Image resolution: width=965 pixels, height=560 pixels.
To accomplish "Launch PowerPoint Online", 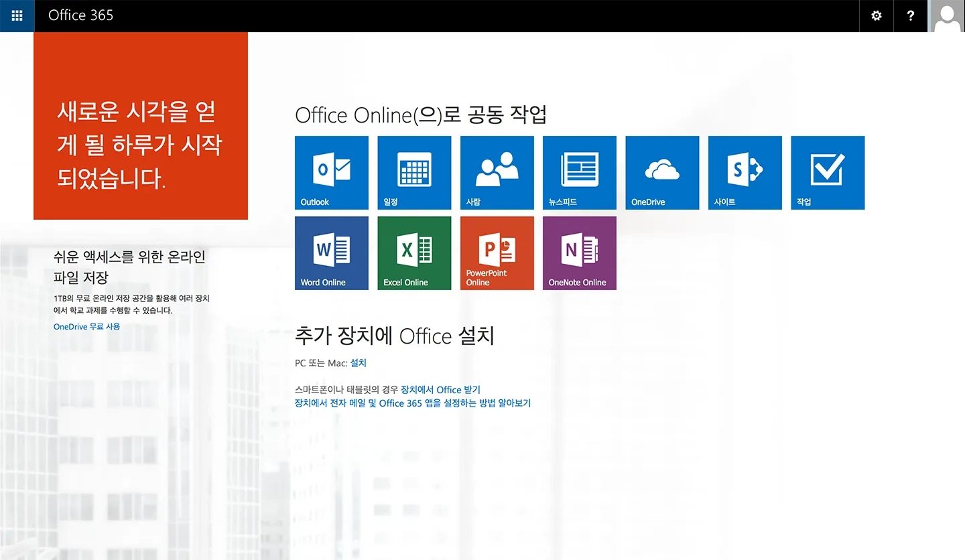I will (497, 253).
